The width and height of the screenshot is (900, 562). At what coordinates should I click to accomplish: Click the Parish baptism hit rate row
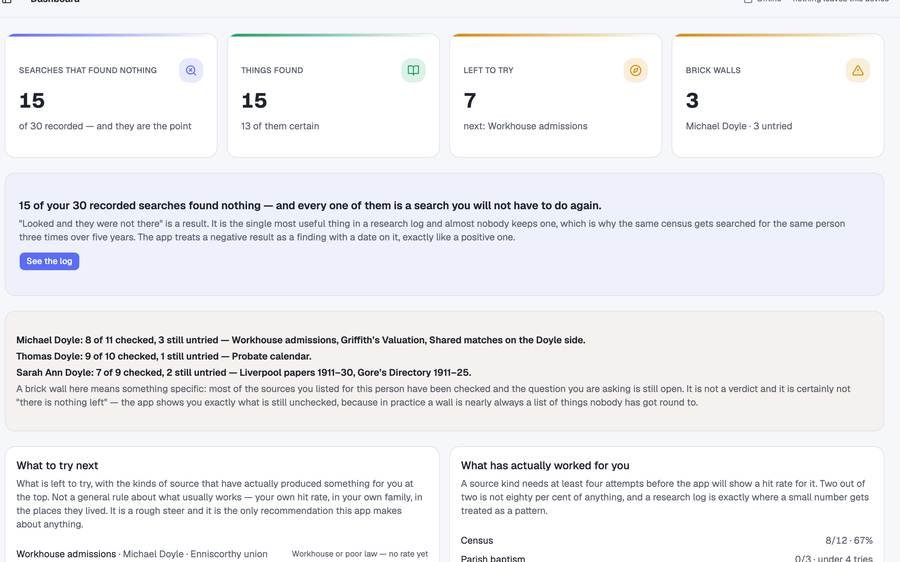(666, 558)
